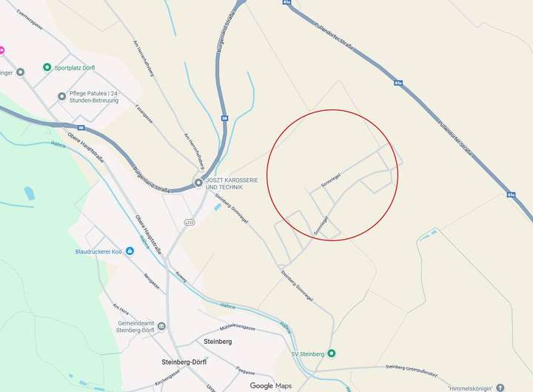Click the Blaudruckerei Koo shopping bag icon

[x=130, y=251]
